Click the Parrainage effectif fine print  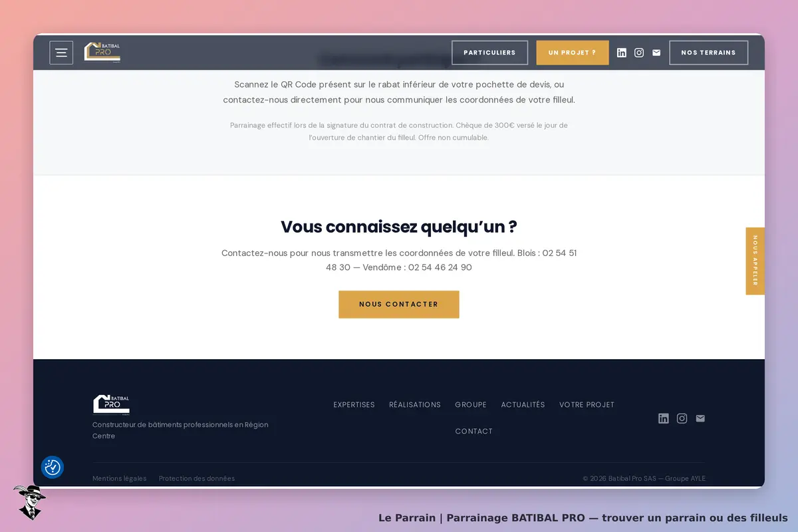pyautogui.click(x=399, y=131)
